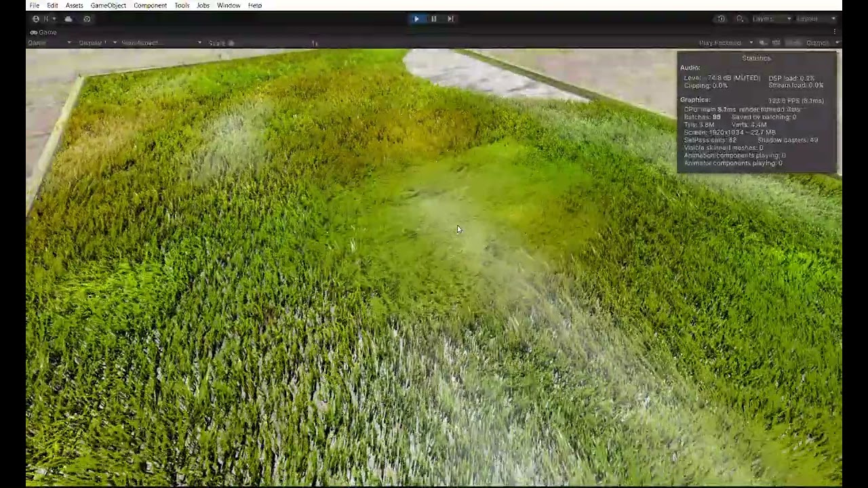This screenshot has height=488, width=868.
Task: Click the FPS readout in Statistics
Action: [796, 101]
